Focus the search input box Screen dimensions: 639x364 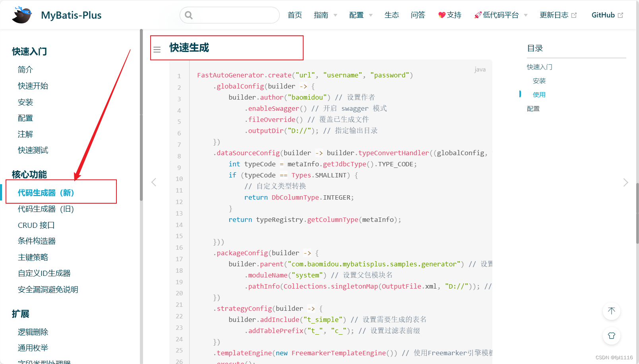point(230,15)
